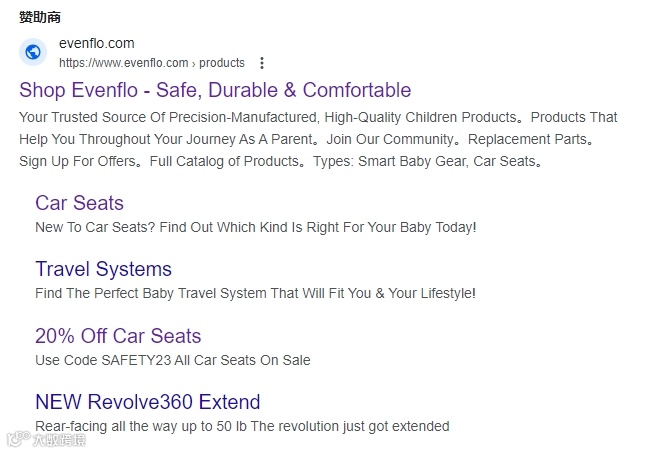
Task: Click the 赞助商 sponsored label
Action: (x=40, y=17)
